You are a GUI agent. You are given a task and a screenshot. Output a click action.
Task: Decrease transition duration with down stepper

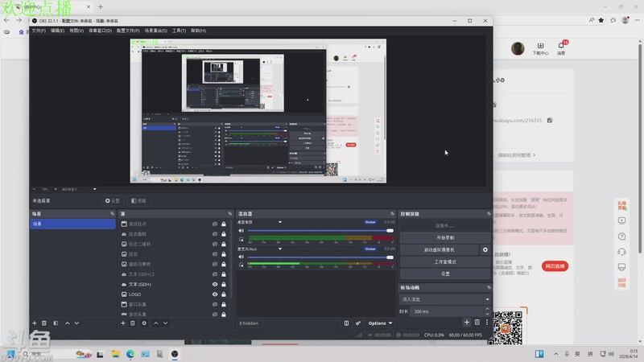click(487, 314)
